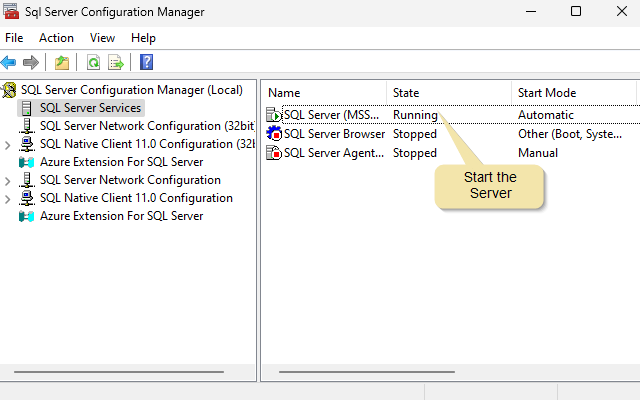Screen dimensions: 640x400
Task: Open the Help menu
Action: (143, 38)
